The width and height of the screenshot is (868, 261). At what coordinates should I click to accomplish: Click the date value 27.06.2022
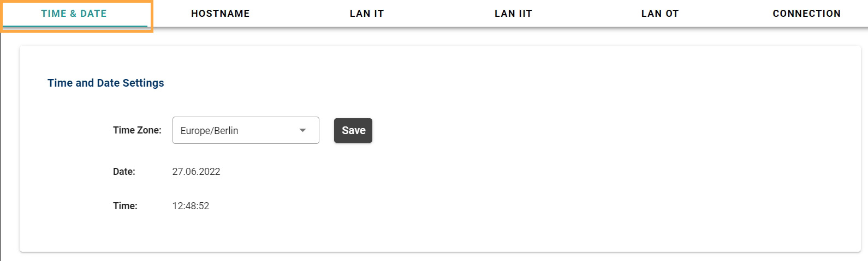[196, 172]
